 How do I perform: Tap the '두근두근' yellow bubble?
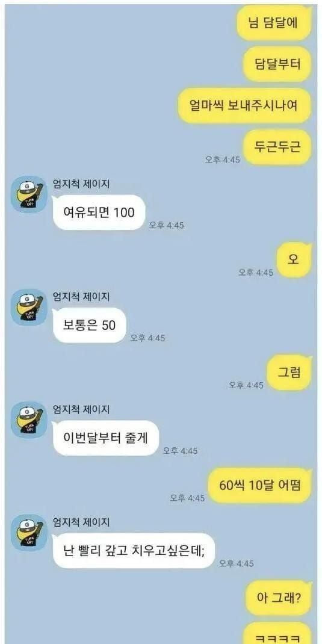click(x=277, y=147)
